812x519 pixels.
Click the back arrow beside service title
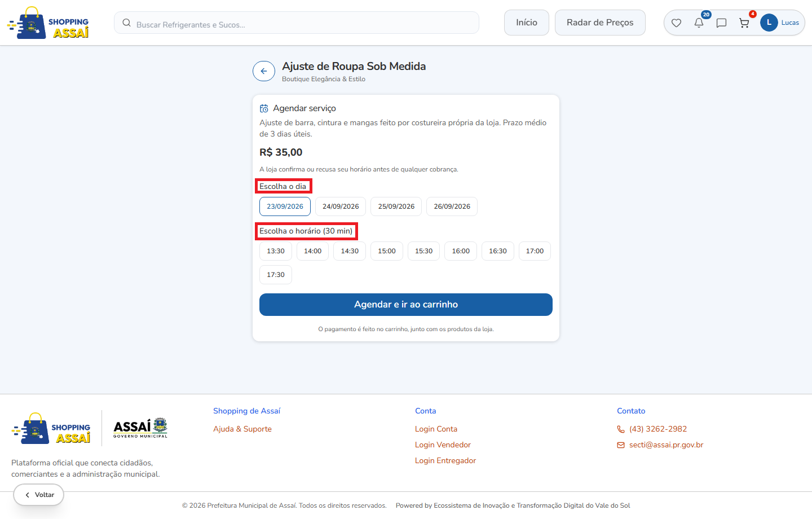pos(264,72)
